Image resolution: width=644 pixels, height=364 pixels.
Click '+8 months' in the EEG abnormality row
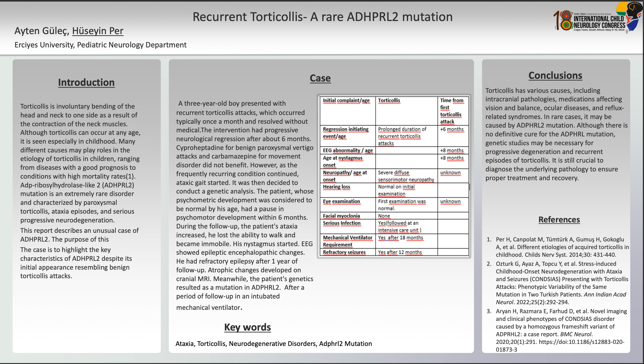(453, 150)
